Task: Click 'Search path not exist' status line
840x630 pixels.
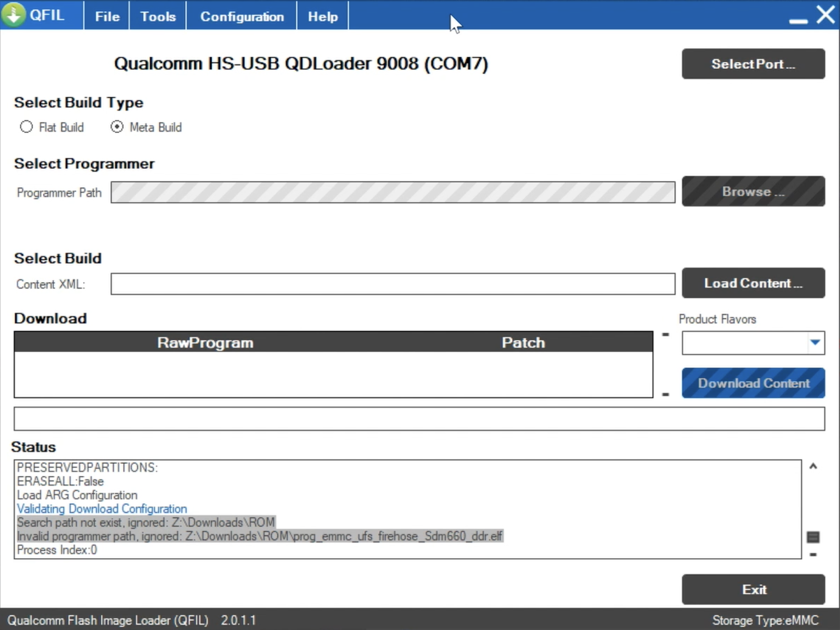Action: tap(146, 523)
